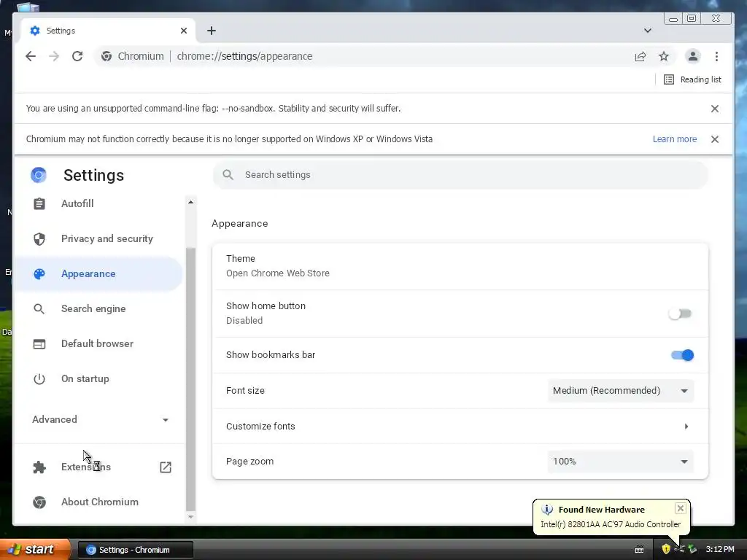Screen dimensions: 747x560
Task: Click the site info icon in address bar
Action: [107, 56]
